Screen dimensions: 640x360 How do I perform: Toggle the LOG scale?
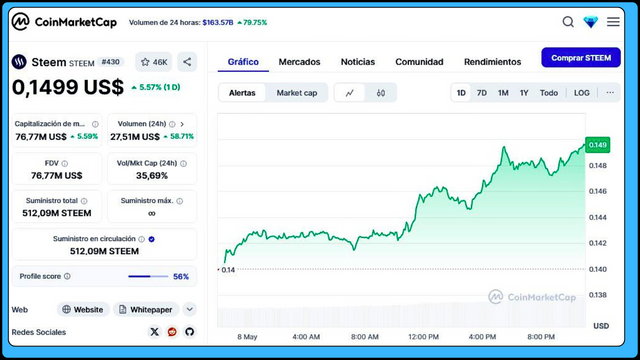coord(582,93)
